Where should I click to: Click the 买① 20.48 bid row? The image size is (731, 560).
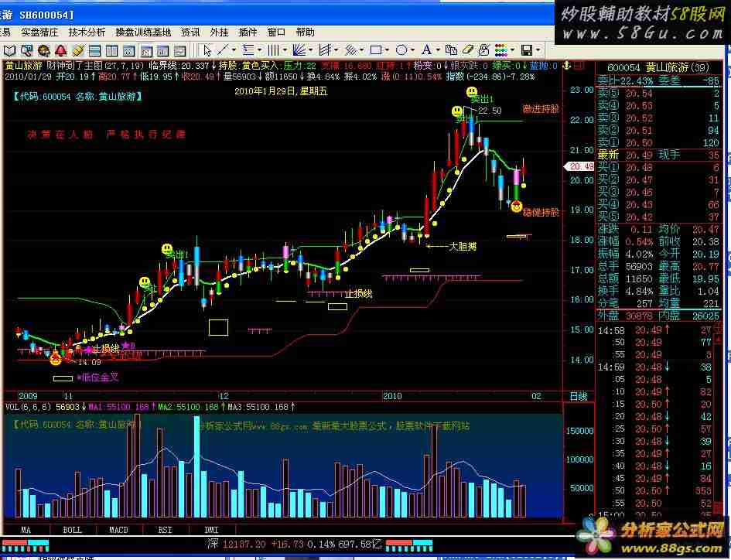(659, 167)
